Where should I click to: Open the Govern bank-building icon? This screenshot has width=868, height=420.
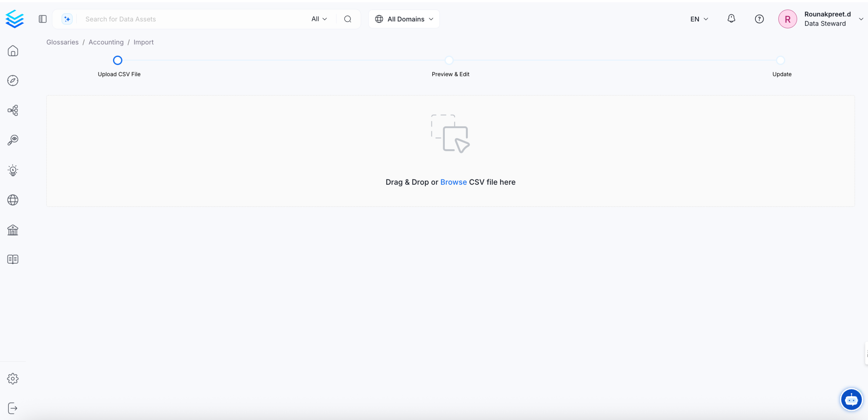(x=13, y=230)
